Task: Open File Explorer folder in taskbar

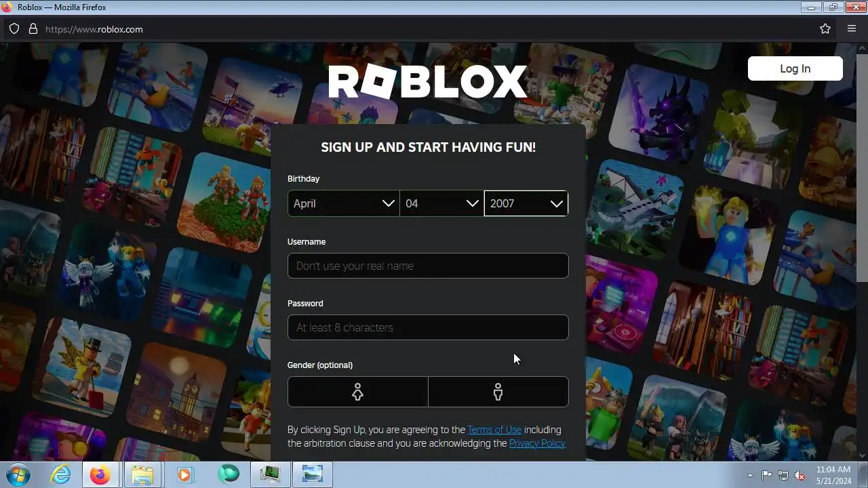Action: [142, 474]
